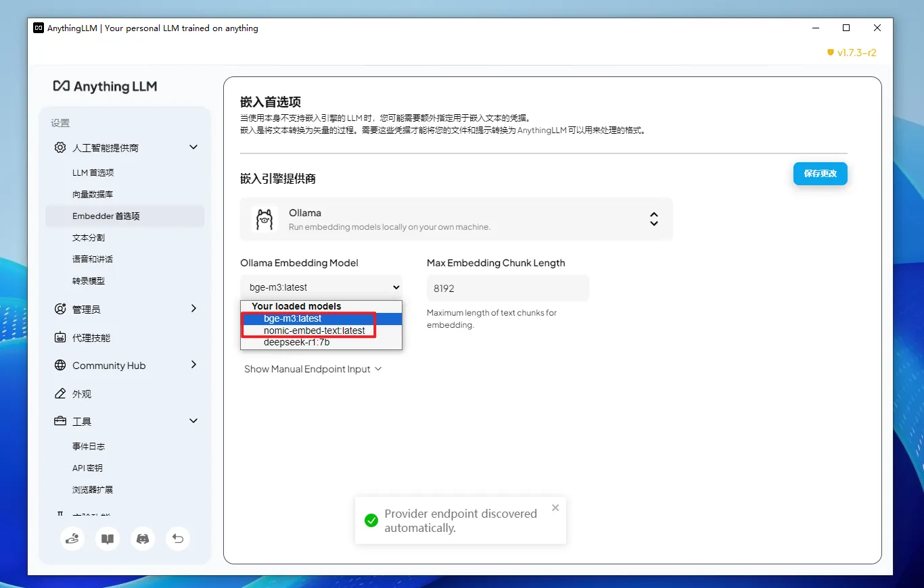Click the Max Embedding Chunk Length field
The width and height of the screenshot is (924, 588).
pyautogui.click(x=508, y=288)
